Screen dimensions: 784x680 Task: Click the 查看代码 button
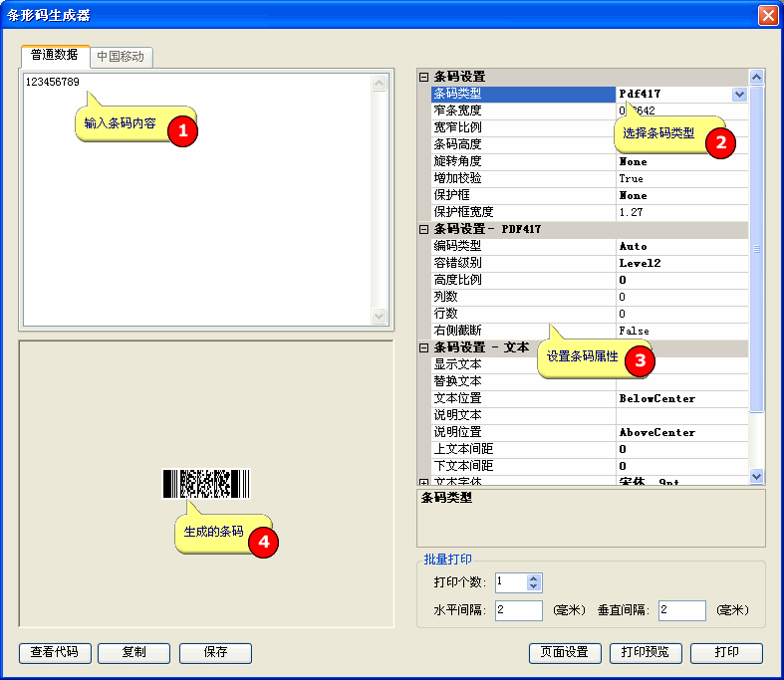(x=55, y=653)
